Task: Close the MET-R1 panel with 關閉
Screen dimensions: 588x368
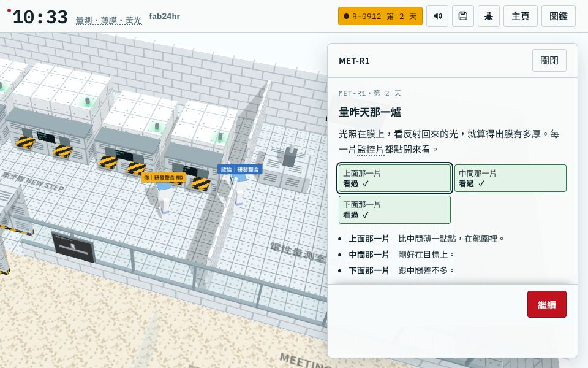Action: tap(549, 61)
